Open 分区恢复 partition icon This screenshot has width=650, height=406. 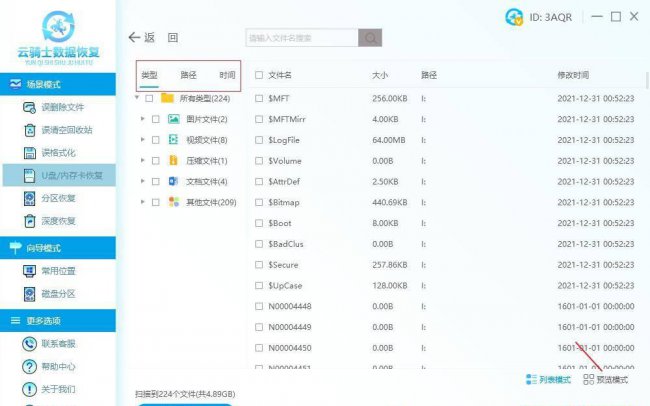click(x=29, y=198)
